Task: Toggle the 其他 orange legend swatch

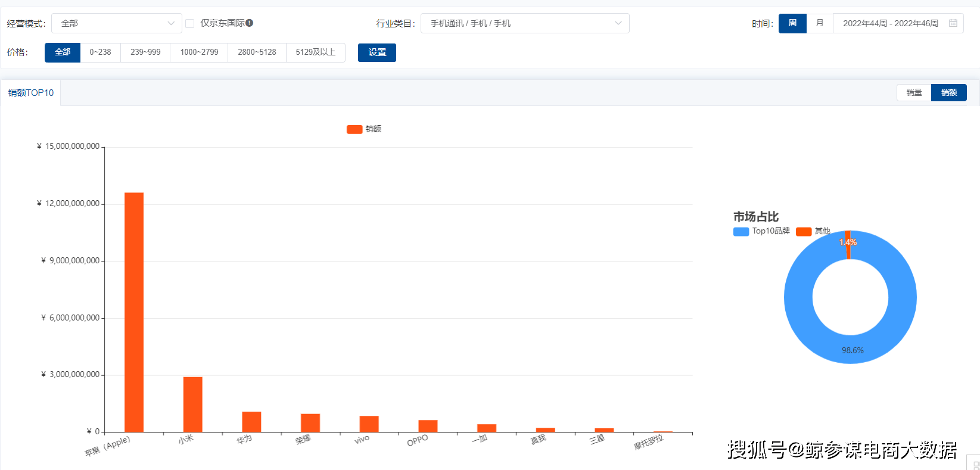Action: pos(804,232)
